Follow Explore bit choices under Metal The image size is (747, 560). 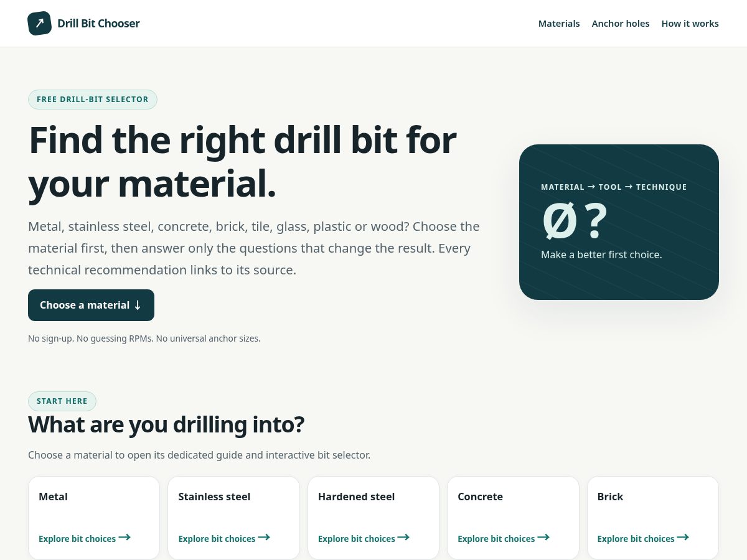(85, 538)
